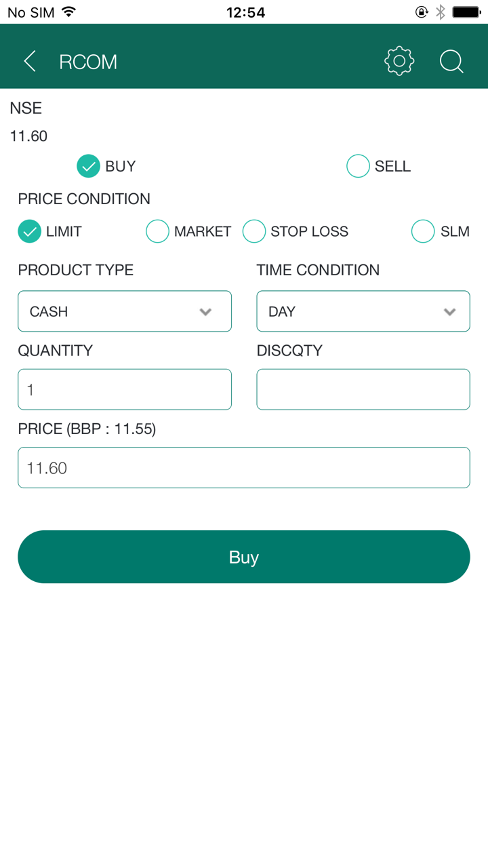Open the CASH product type dropdown

pyautogui.click(x=125, y=311)
